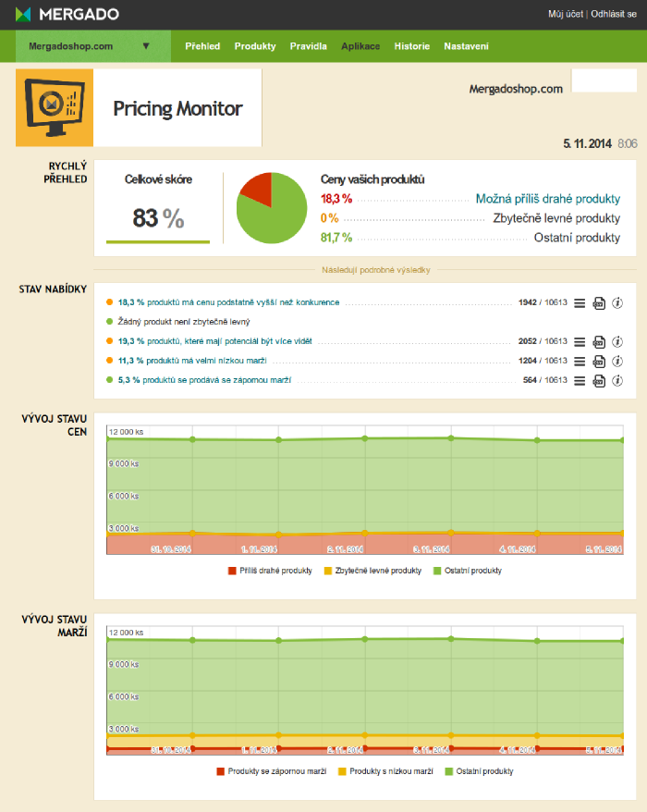
Task: Open list for very low margin products
Action: coord(580,361)
